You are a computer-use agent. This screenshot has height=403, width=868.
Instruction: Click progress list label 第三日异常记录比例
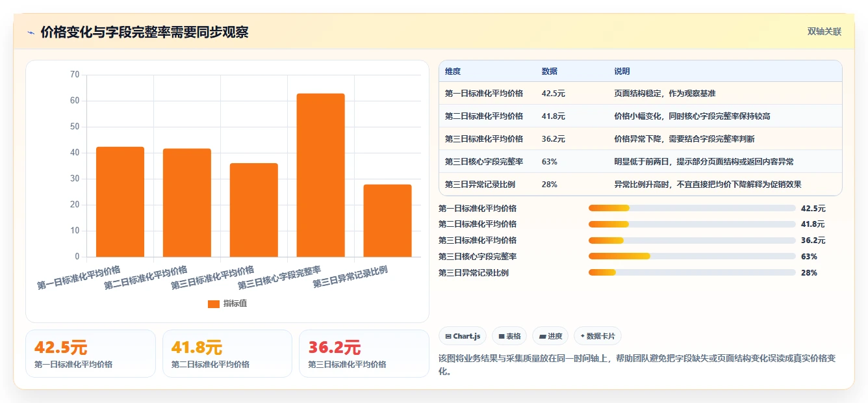(x=474, y=273)
